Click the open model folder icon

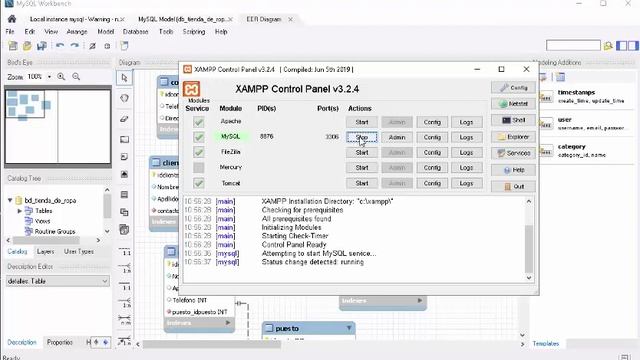click(x=27, y=46)
